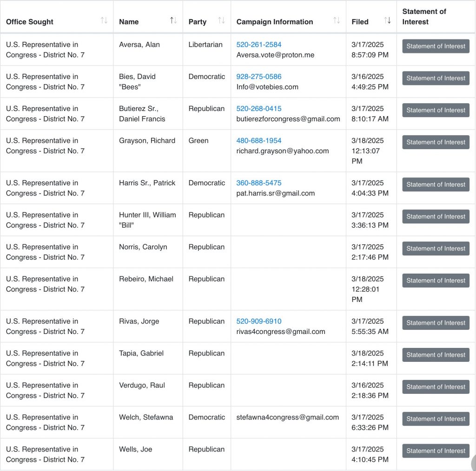Click Patrick Harris phone 360-888-5475
476x471 pixels.
258,183
